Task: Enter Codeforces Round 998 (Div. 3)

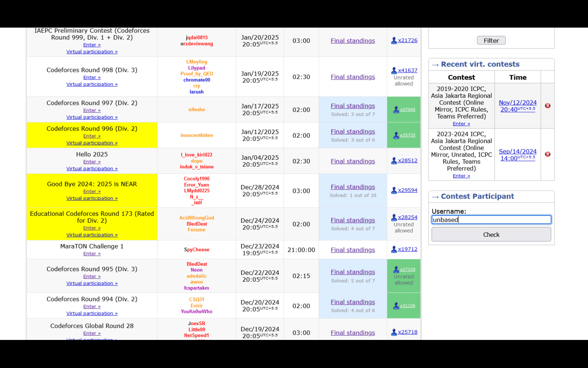Action: coord(92,78)
